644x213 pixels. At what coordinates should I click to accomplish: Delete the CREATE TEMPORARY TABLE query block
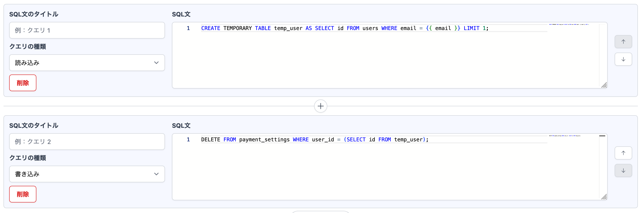click(23, 83)
